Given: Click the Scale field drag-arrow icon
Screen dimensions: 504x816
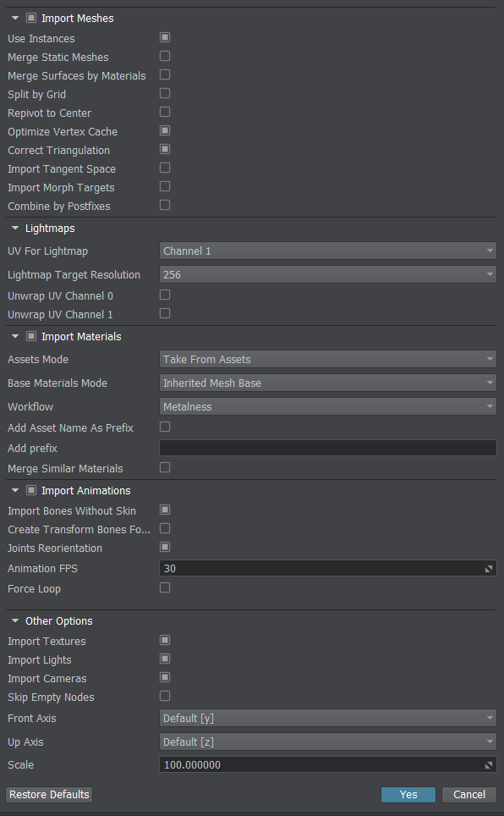Looking at the screenshot, I should pos(489,765).
